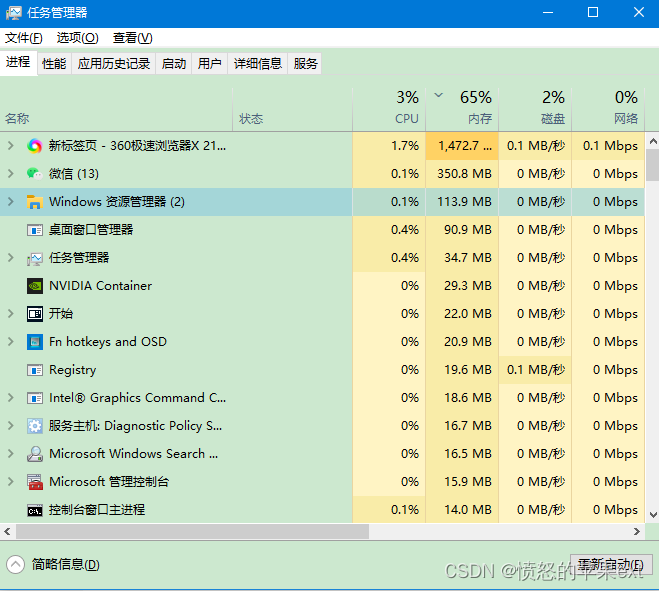Open the 文件(F) menu
The image size is (659, 591).
pyautogui.click(x=24, y=38)
